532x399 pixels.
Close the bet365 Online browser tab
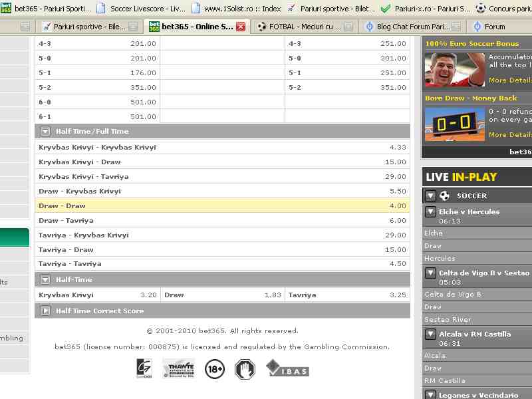241,27
